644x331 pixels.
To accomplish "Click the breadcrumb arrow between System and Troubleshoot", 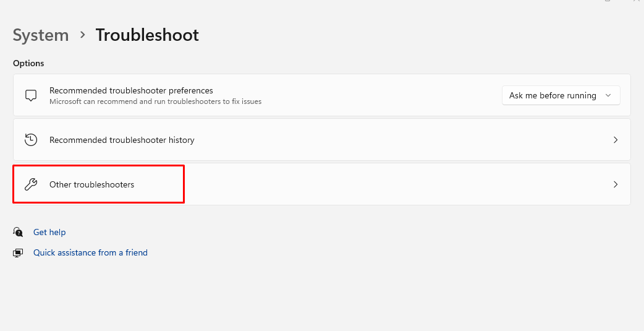I will [x=83, y=35].
